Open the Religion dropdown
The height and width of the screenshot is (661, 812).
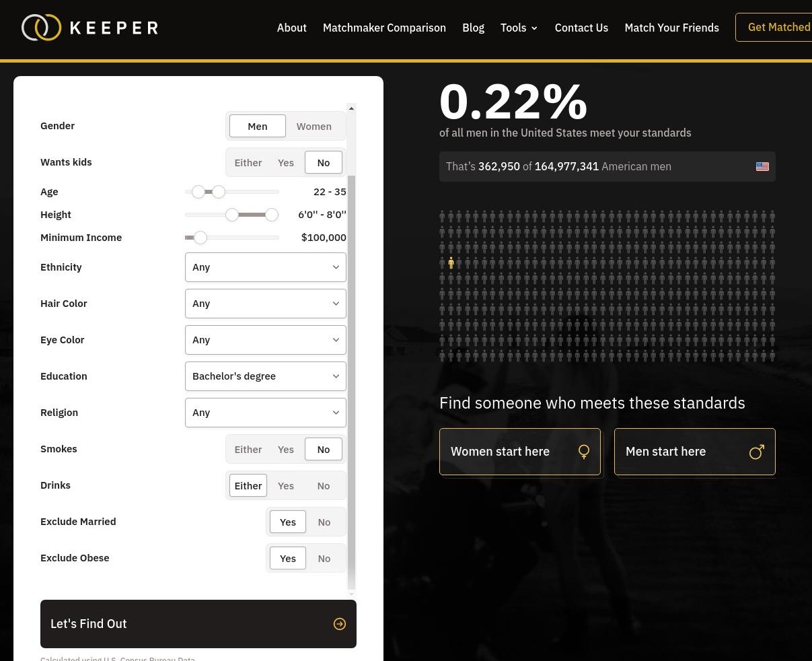266,413
